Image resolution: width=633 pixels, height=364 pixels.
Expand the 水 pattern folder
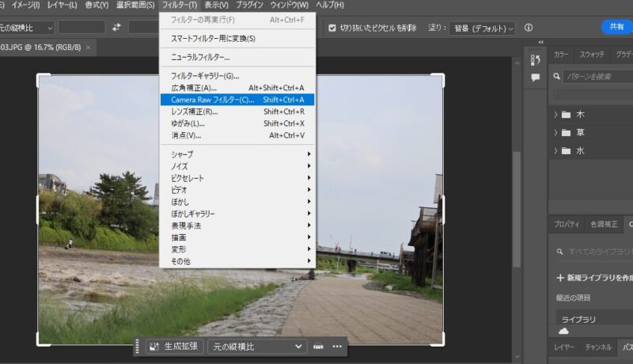[x=555, y=150]
